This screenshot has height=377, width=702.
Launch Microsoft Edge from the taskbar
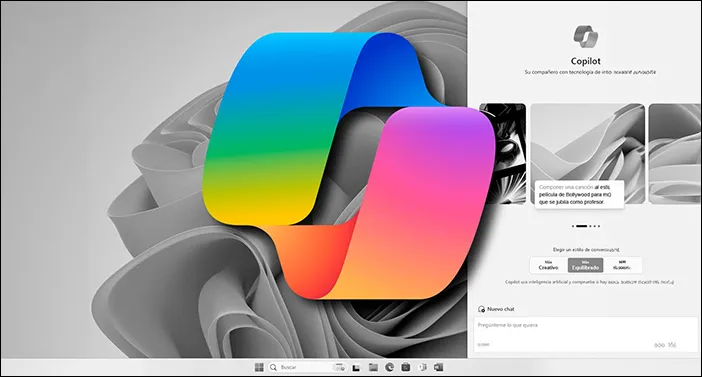coord(390,367)
